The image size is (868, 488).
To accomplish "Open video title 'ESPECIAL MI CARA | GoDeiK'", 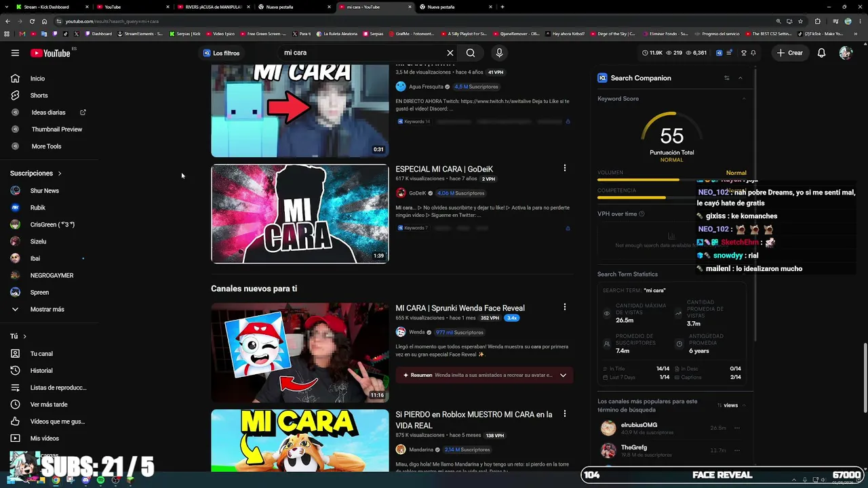I will (x=444, y=169).
